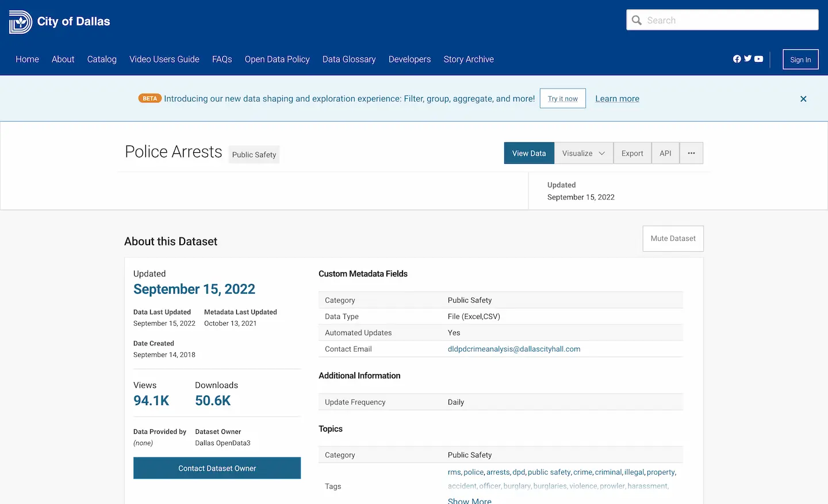828x504 pixels.
Task: Switch to the View Data tab
Action: coord(528,153)
